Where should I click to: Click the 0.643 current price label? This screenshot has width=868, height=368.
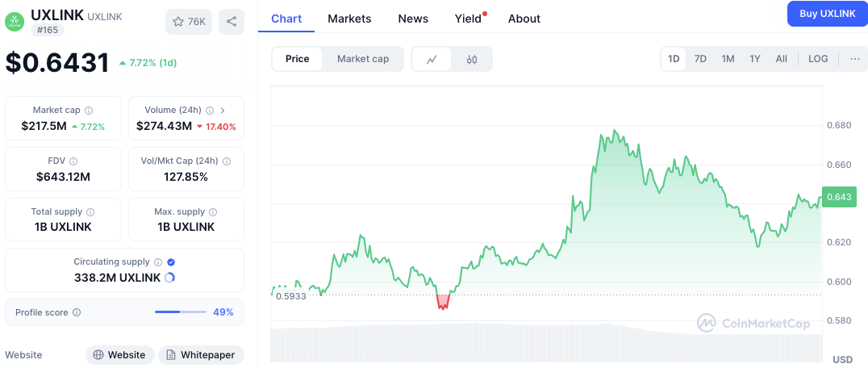point(839,197)
